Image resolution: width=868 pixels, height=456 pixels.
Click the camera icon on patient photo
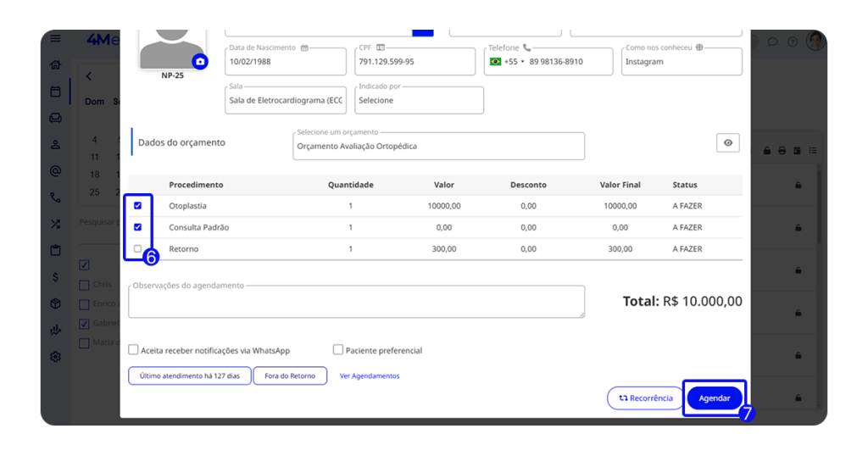coord(200,62)
